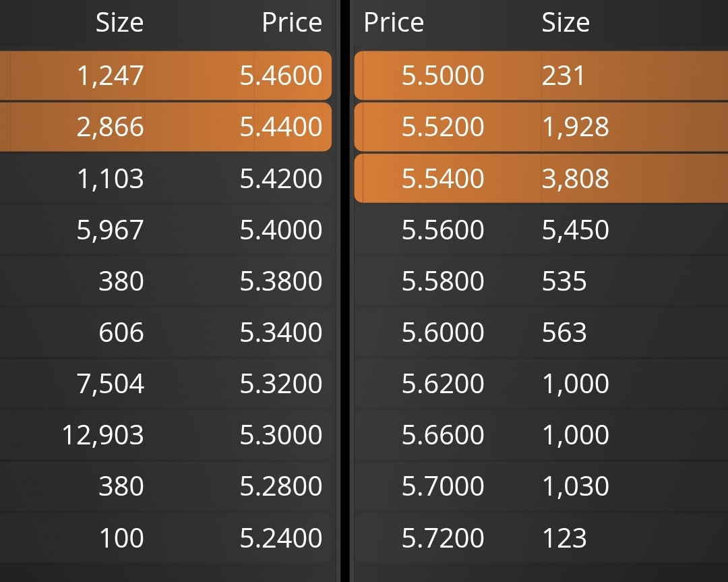The width and height of the screenshot is (728, 582).
Task: Click the ask Price column header
Action: click(x=394, y=22)
